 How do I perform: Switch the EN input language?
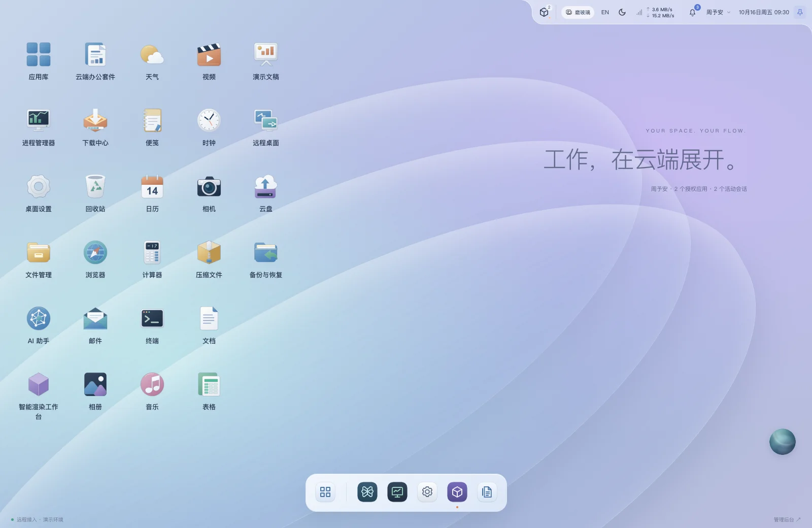(605, 12)
